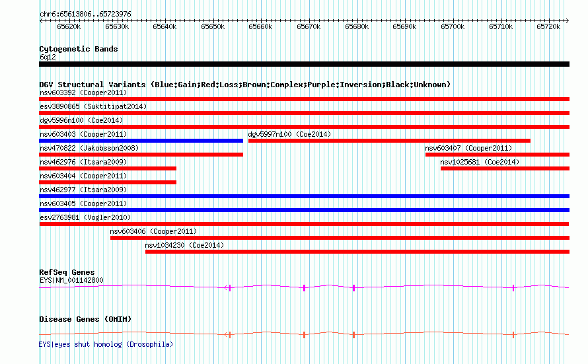Screen dimensions: 588x364
Task: Click the dgv5996n100 (Coe2014) label
Action: 81,120
